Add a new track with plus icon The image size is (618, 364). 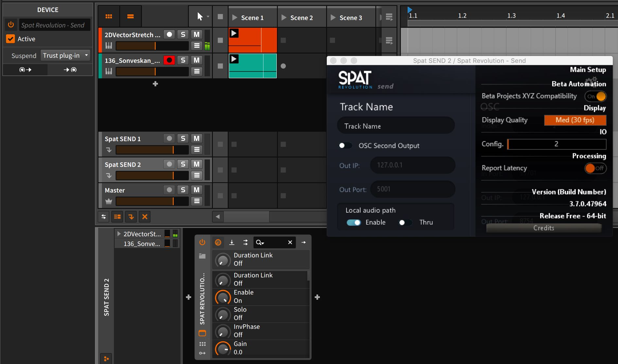point(155,84)
